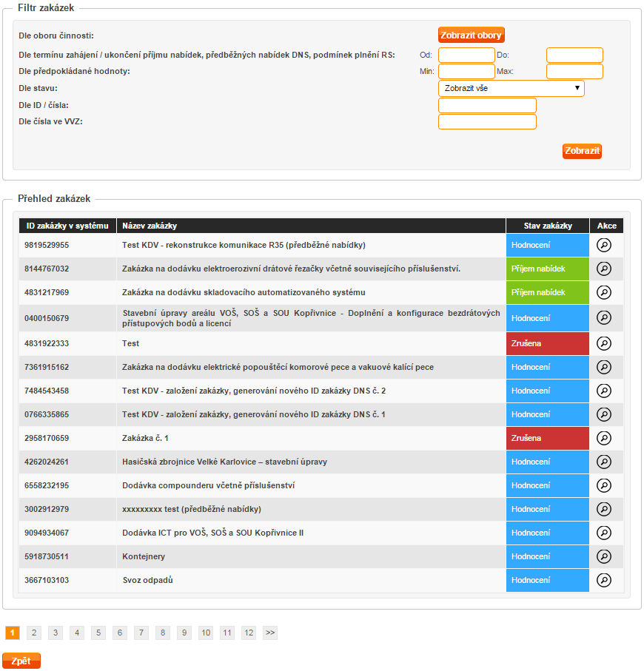Click the Zobrazit filter button

pyautogui.click(x=582, y=151)
